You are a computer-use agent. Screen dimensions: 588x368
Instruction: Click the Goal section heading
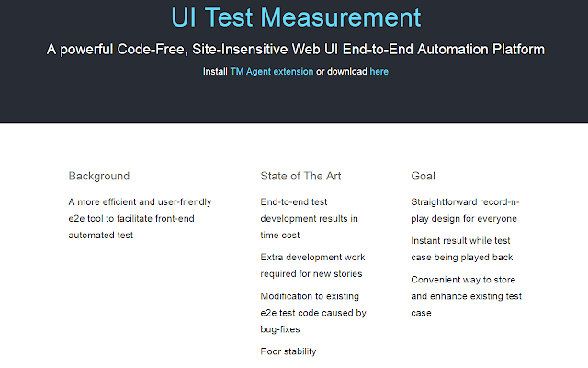coord(423,176)
